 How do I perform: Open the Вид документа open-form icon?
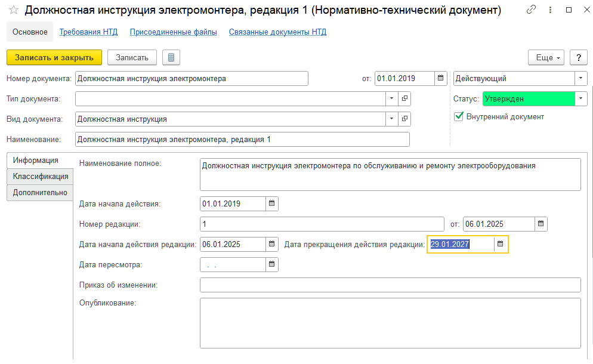pyautogui.click(x=404, y=119)
